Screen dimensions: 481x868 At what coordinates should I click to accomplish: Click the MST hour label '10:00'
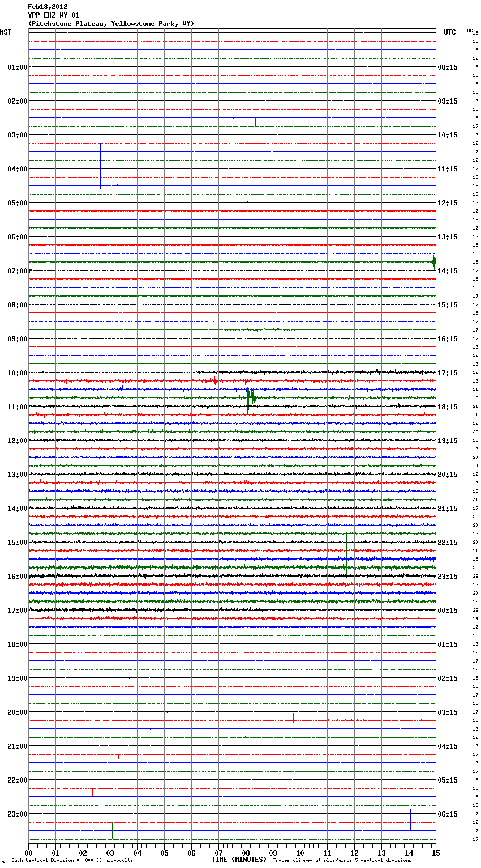(x=18, y=373)
